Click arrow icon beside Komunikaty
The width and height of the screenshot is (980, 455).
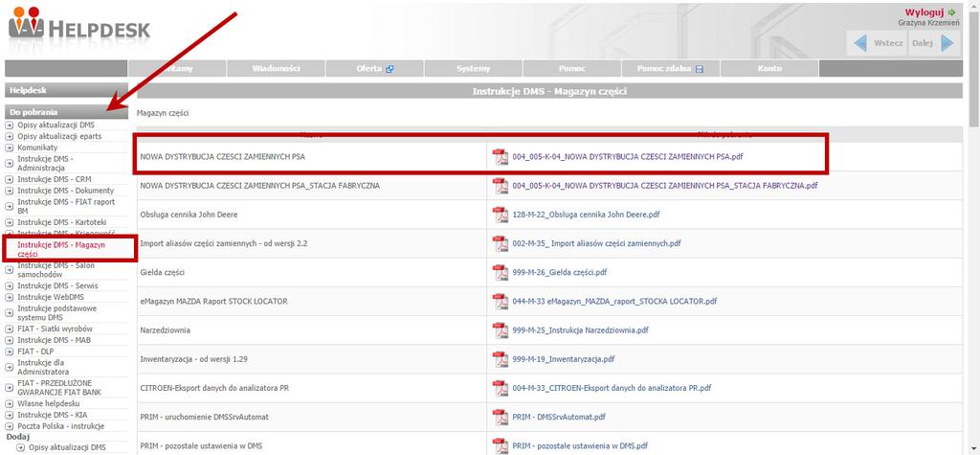(x=10, y=148)
